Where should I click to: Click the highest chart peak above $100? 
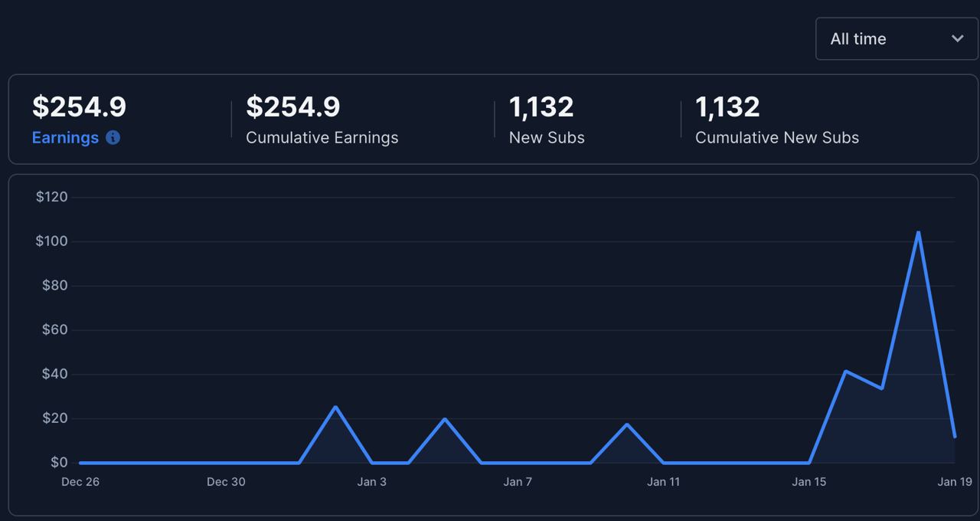coord(918,232)
